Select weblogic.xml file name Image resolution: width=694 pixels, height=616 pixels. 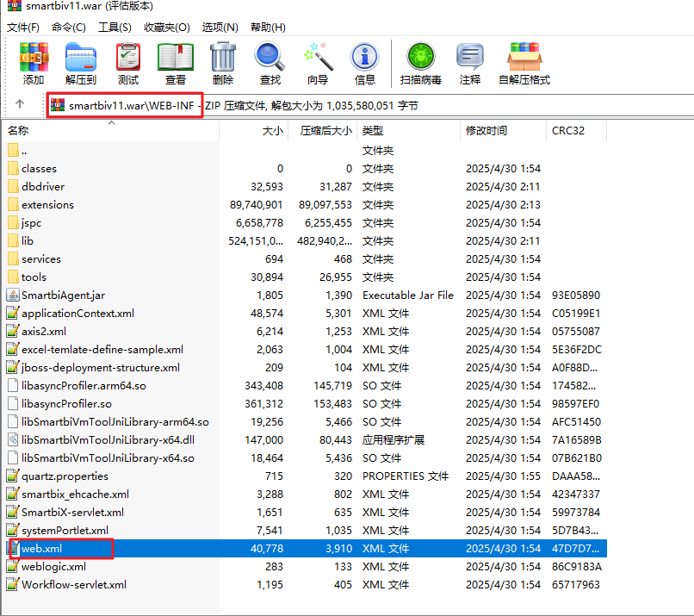click(53, 566)
